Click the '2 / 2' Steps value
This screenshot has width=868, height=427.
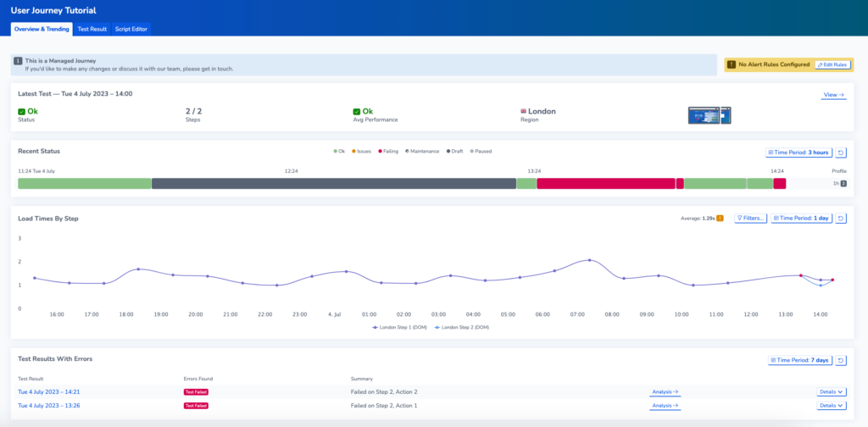click(x=193, y=111)
